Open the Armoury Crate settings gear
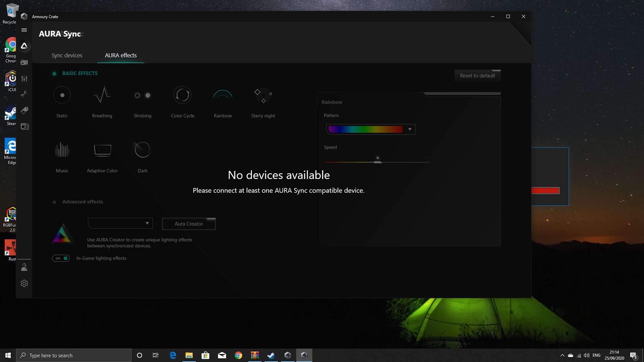The width and height of the screenshot is (644, 362). 24,283
